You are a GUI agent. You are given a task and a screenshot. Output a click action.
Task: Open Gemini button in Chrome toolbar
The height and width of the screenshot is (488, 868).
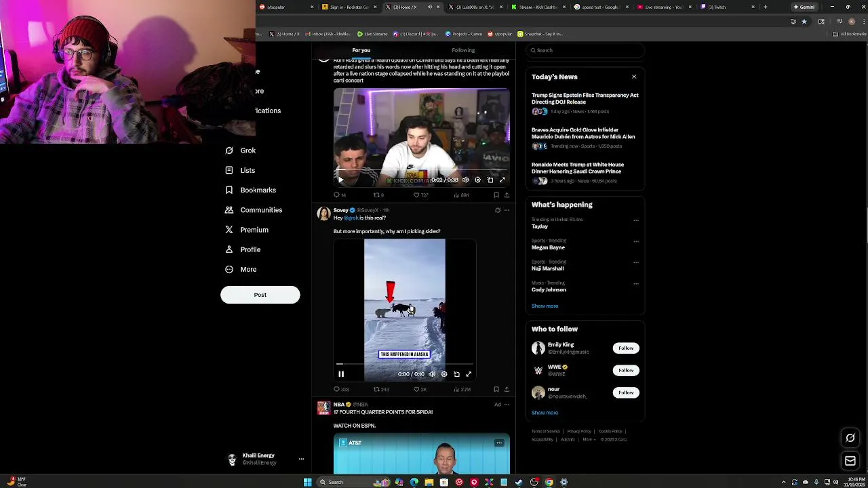(x=804, y=7)
